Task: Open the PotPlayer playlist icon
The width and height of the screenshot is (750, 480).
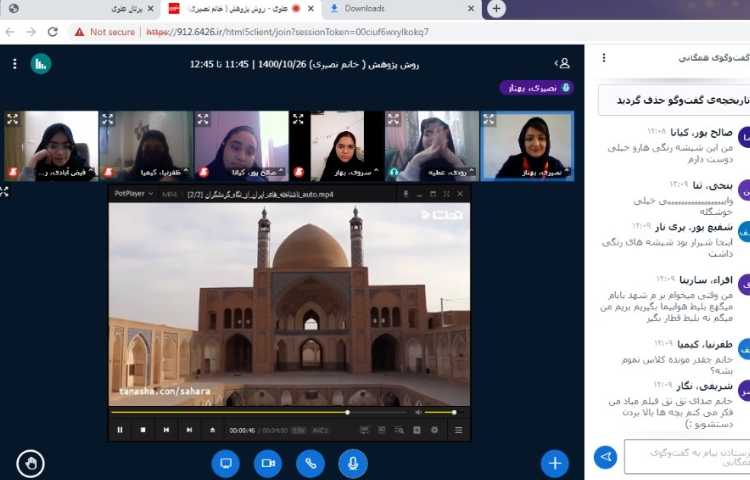Action: click(458, 430)
